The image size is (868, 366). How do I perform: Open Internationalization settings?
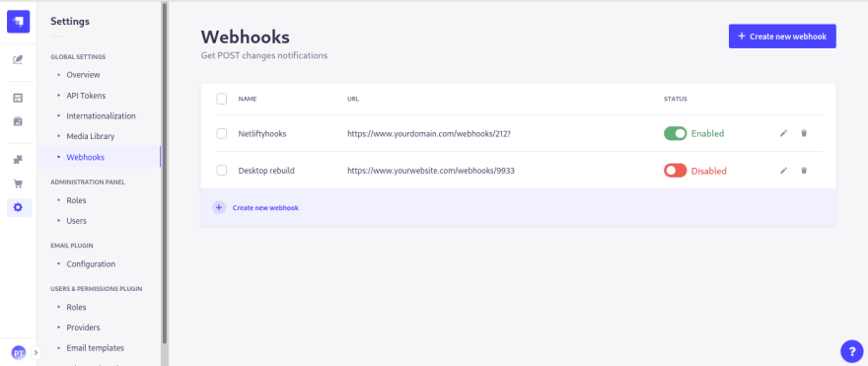click(x=101, y=115)
